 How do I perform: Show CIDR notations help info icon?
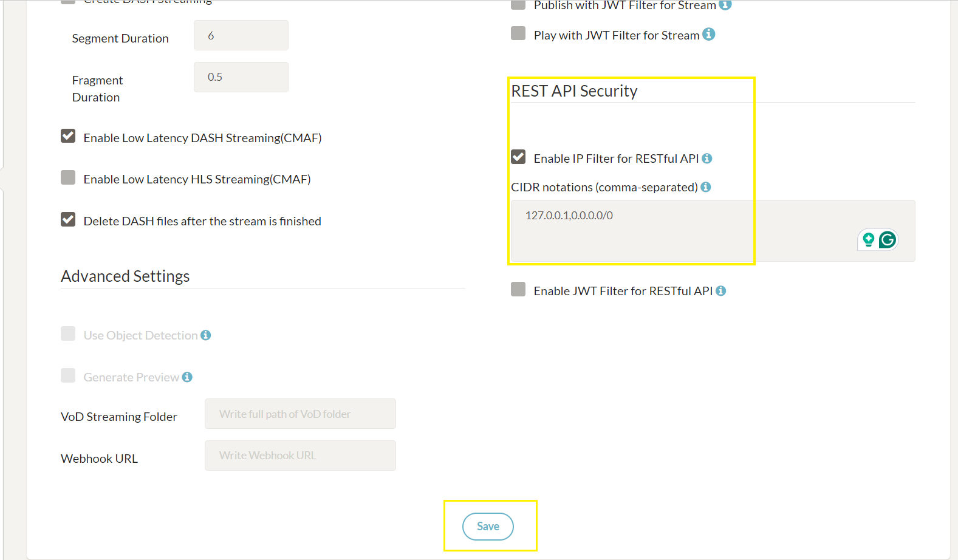point(705,187)
